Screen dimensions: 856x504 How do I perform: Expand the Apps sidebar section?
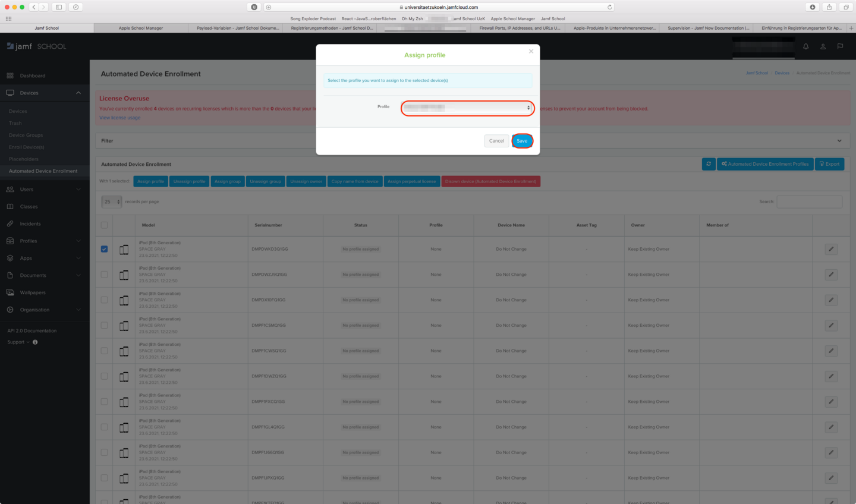tap(78, 258)
